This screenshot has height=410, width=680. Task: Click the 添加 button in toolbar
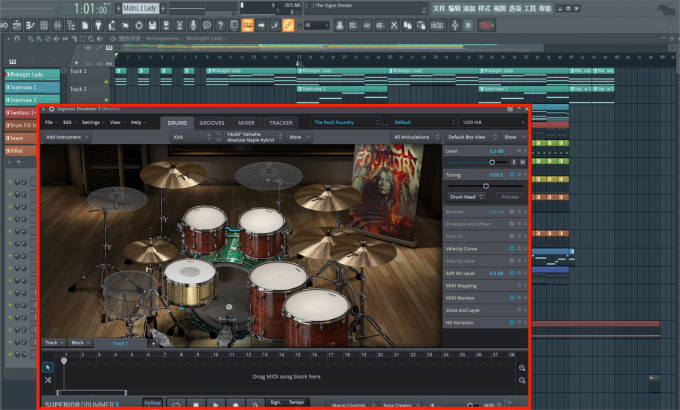[x=436, y=26]
